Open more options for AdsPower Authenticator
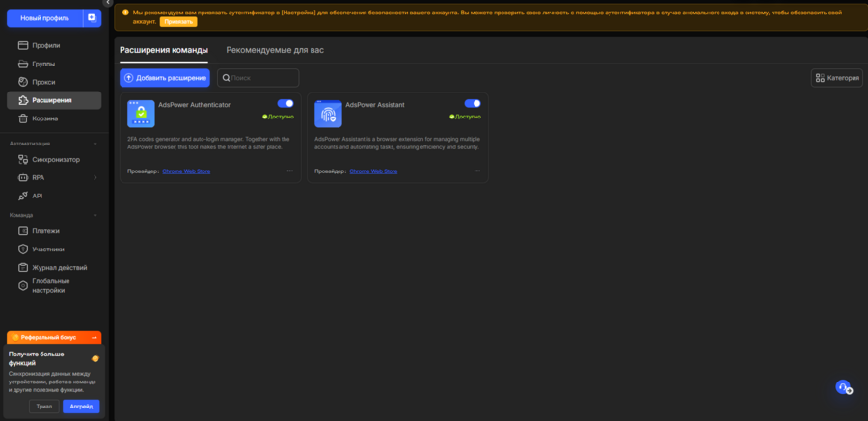This screenshot has width=868, height=421. pos(289,171)
